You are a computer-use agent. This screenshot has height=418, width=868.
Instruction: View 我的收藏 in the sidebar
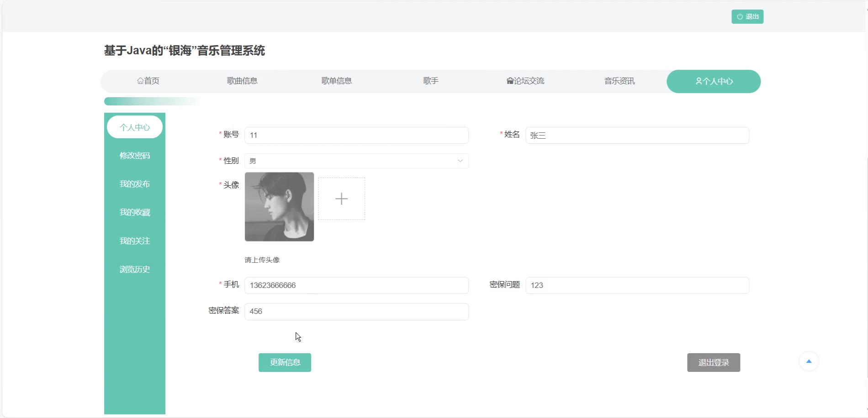click(x=135, y=212)
